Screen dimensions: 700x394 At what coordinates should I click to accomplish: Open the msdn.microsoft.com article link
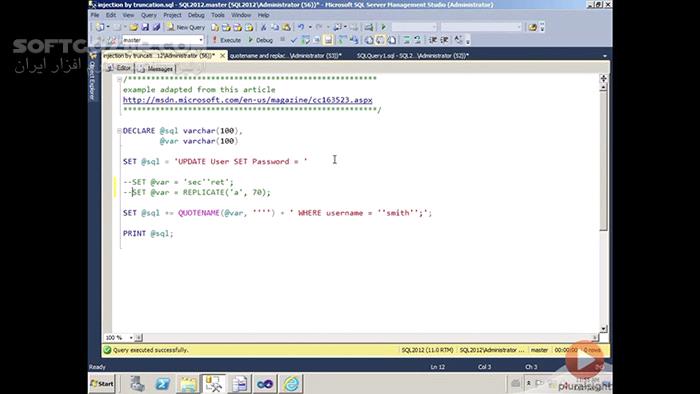247,100
